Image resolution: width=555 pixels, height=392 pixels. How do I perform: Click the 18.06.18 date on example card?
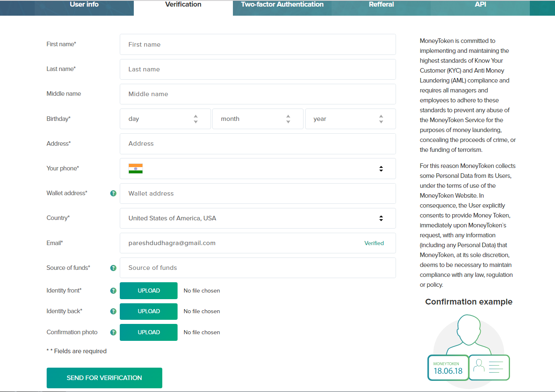[448, 371]
